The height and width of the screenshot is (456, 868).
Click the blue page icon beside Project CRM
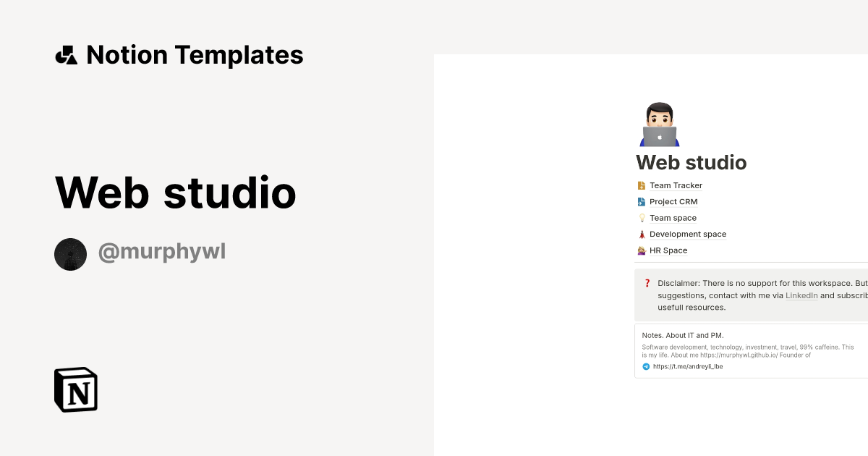[x=641, y=201]
